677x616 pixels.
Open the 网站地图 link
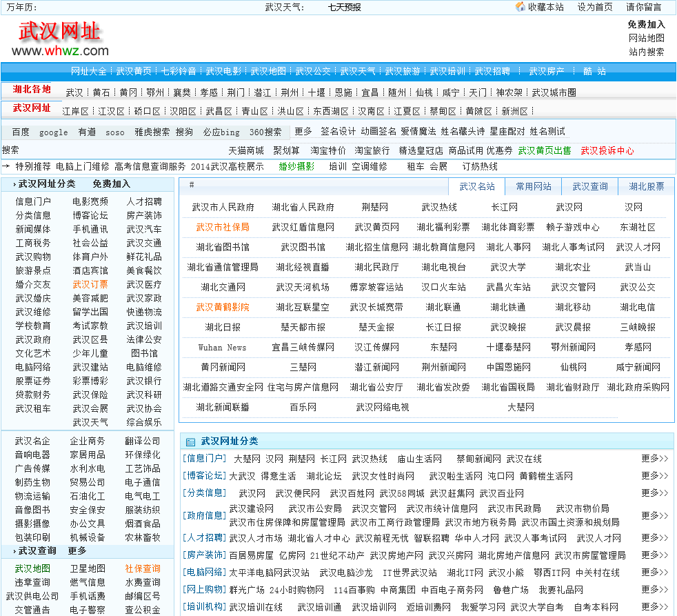647,38
